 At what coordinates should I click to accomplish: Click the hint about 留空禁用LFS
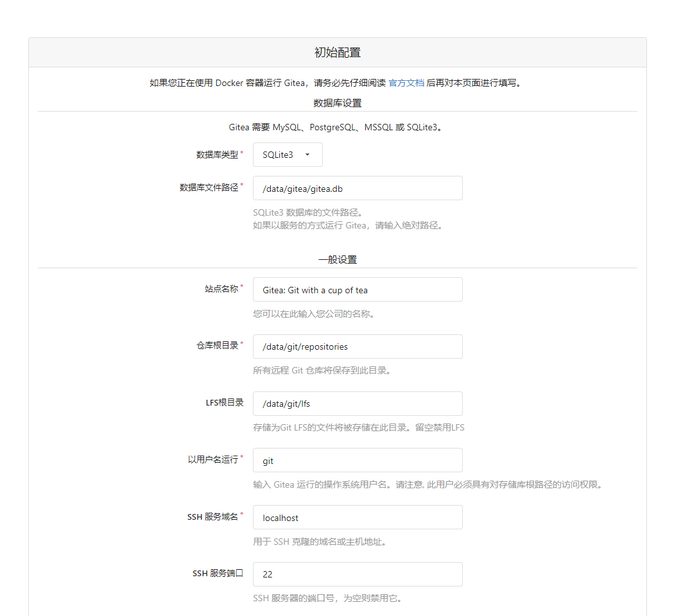coord(359,427)
